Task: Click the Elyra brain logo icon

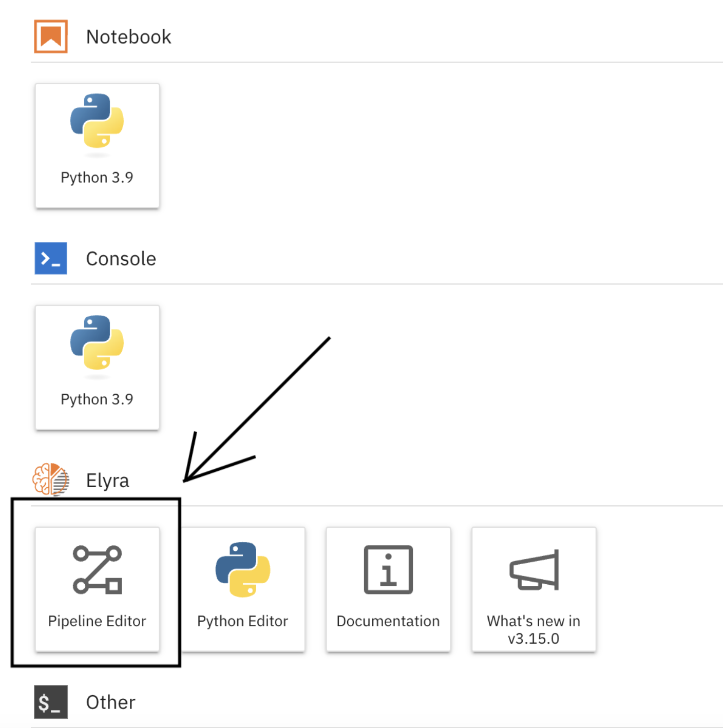Action: [51, 480]
